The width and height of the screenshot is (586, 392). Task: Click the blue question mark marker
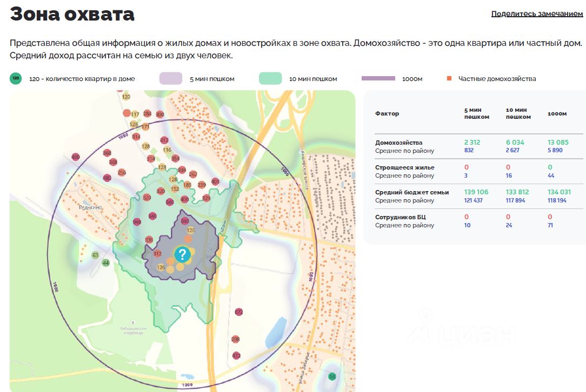coord(182,255)
